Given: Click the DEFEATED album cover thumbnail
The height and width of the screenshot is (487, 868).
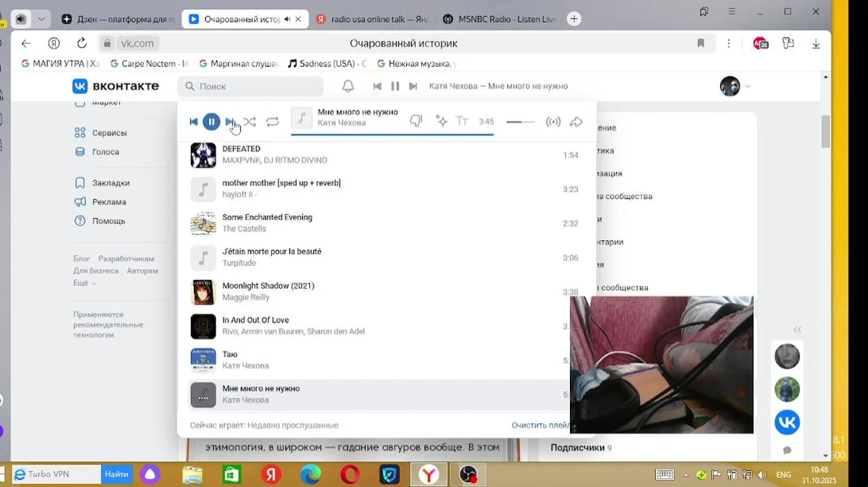Looking at the screenshot, I should pyautogui.click(x=203, y=155).
